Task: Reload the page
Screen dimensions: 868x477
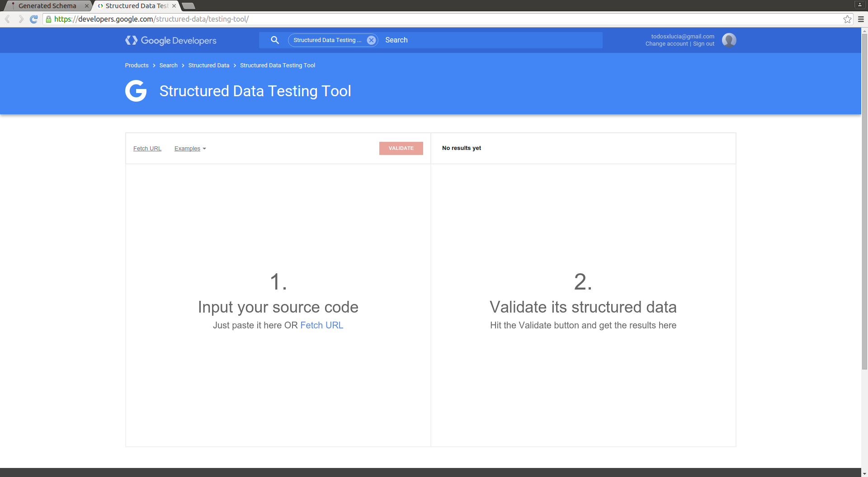Action: [33, 19]
